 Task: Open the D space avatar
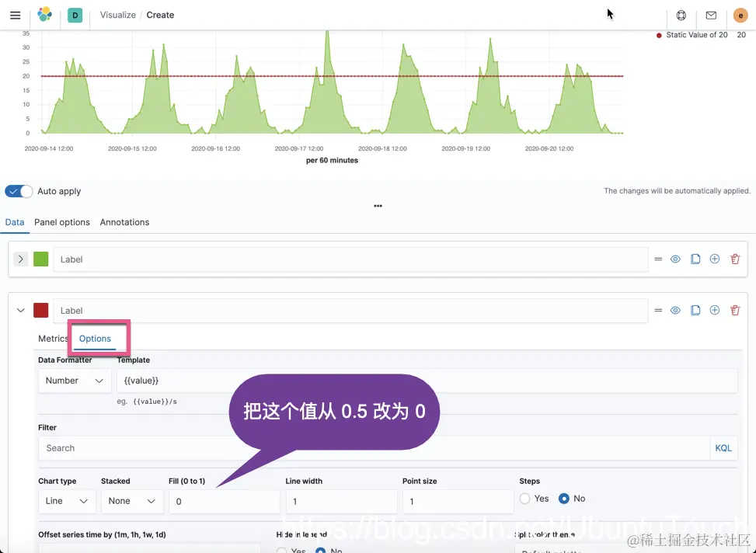pyautogui.click(x=75, y=15)
